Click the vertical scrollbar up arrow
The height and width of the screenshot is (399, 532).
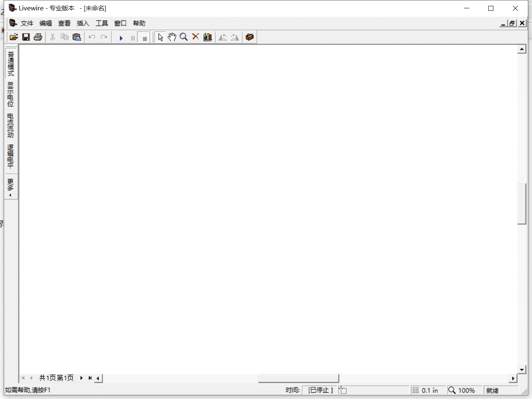522,49
